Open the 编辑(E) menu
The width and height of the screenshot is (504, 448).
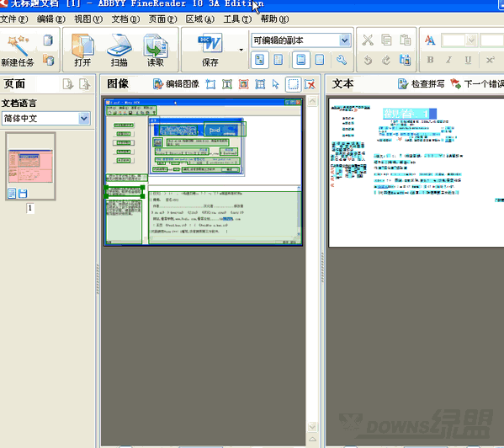(51, 19)
